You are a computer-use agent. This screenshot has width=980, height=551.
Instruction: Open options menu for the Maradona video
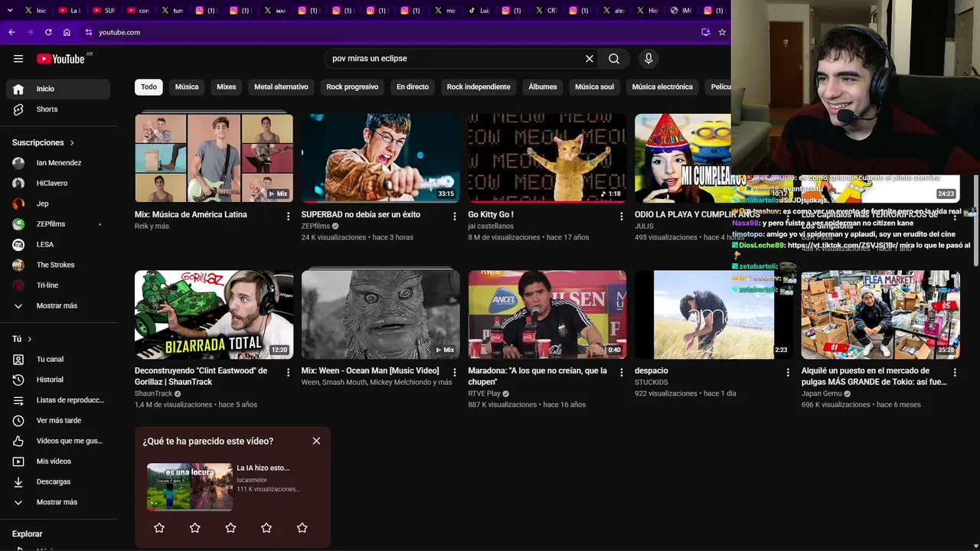pos(622,373)
